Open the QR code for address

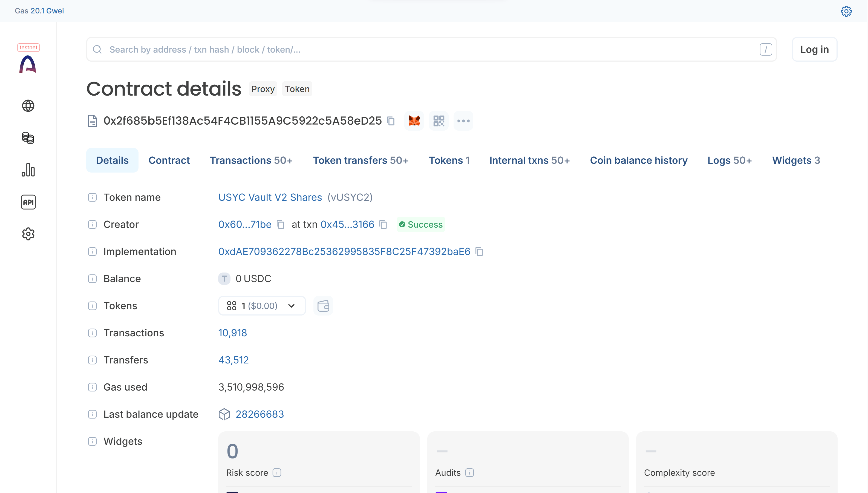click(x=439, y=121)
